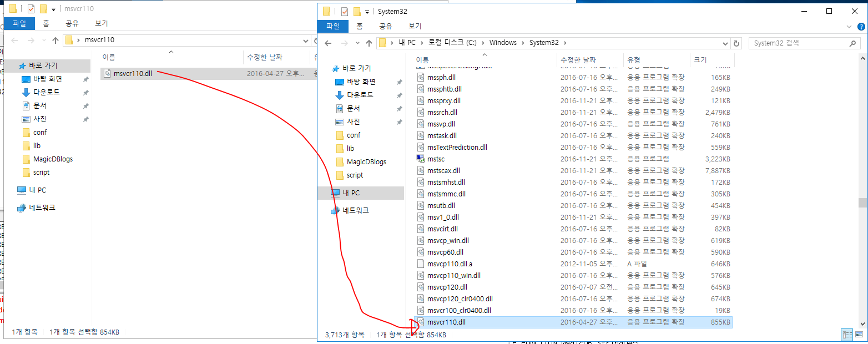Open 공유 tab in msvcr110 window
Viewport: 868px width, 344px height.
72,23
